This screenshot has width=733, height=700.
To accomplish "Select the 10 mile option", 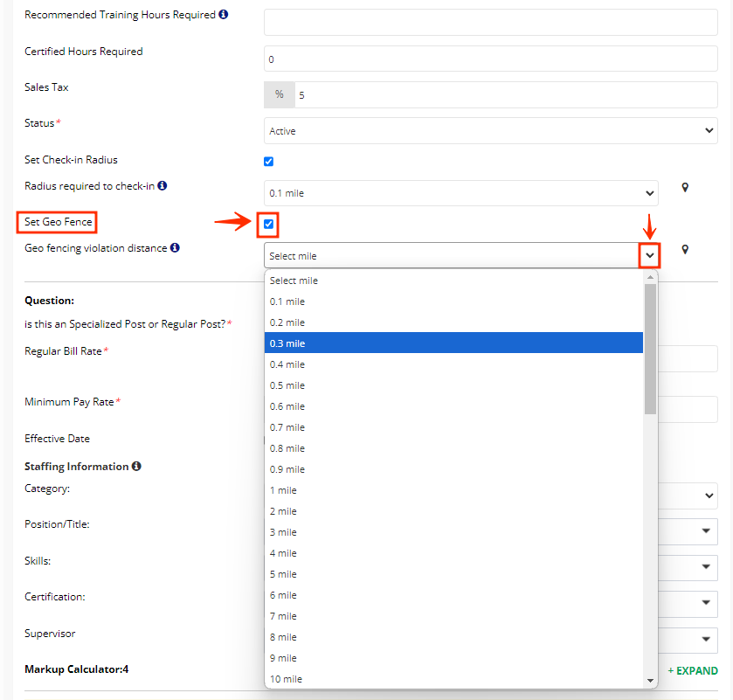I will [x=453, y=679].
